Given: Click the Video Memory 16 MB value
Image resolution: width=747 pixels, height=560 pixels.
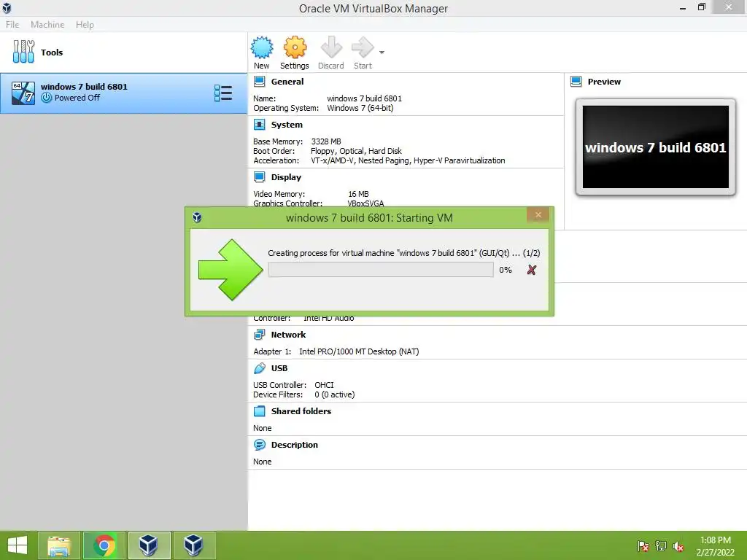Looking at the screenshot, I should tap(358, 194).
